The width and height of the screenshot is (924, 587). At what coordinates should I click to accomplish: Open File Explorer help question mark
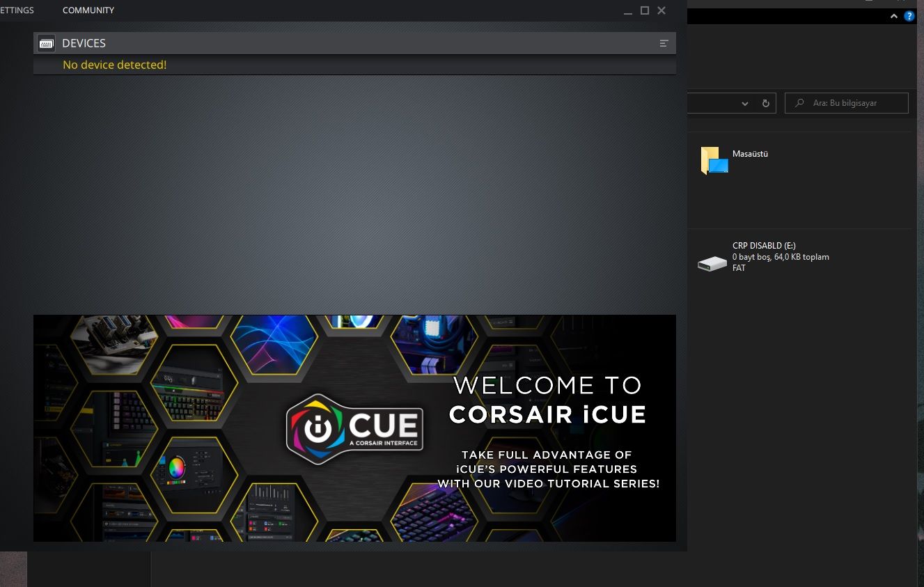pos(909,16)
